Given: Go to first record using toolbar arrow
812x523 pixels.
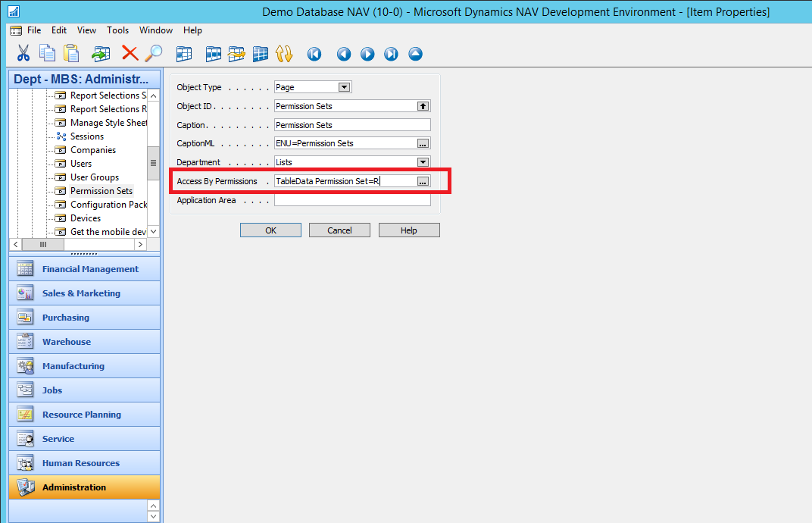Looking at the screenshot, I should 314,55.
